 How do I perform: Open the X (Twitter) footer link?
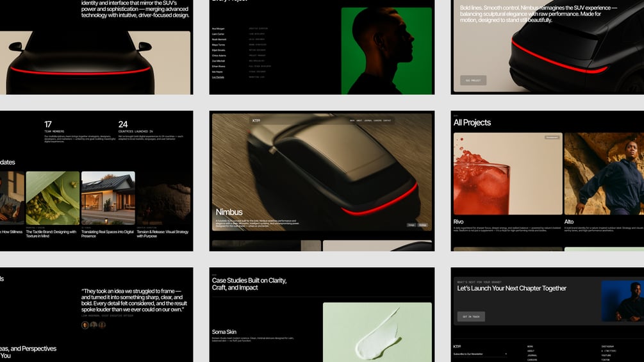point(609,351)
